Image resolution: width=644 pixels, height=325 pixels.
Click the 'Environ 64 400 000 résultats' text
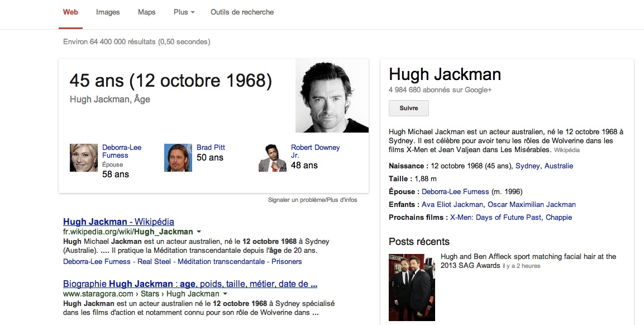(137, 41)
